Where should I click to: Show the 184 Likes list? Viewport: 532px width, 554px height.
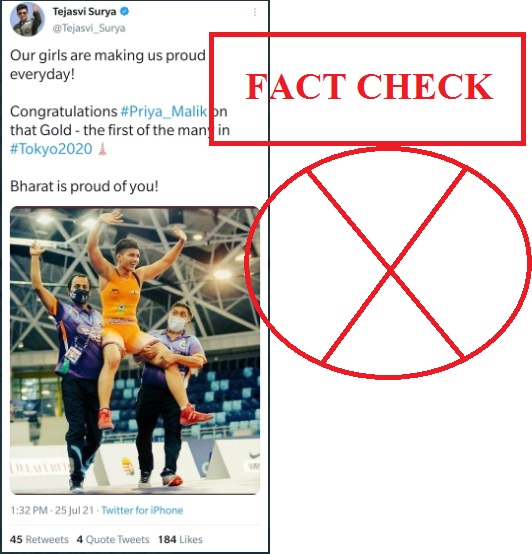(180, 540)
